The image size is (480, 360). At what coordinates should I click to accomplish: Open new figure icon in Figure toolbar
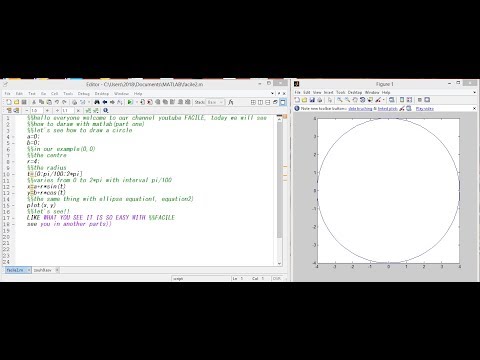tap(297, 100)
